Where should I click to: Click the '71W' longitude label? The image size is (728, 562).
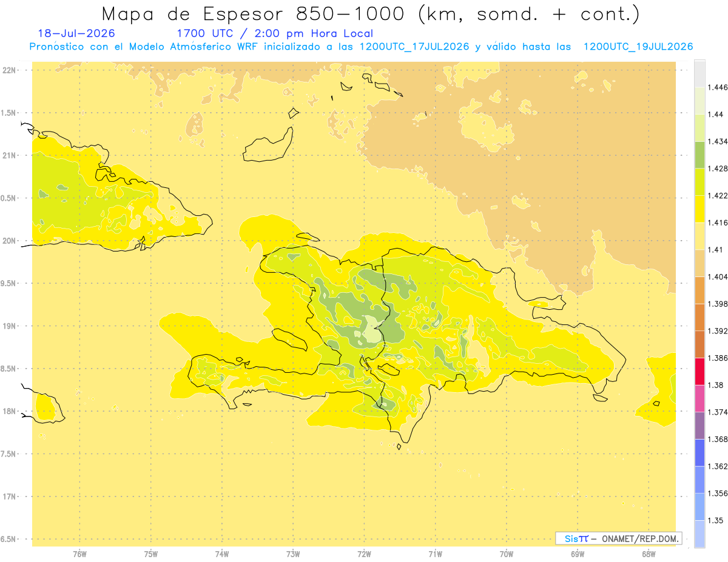pyautogui.click(x=435, y=554)
